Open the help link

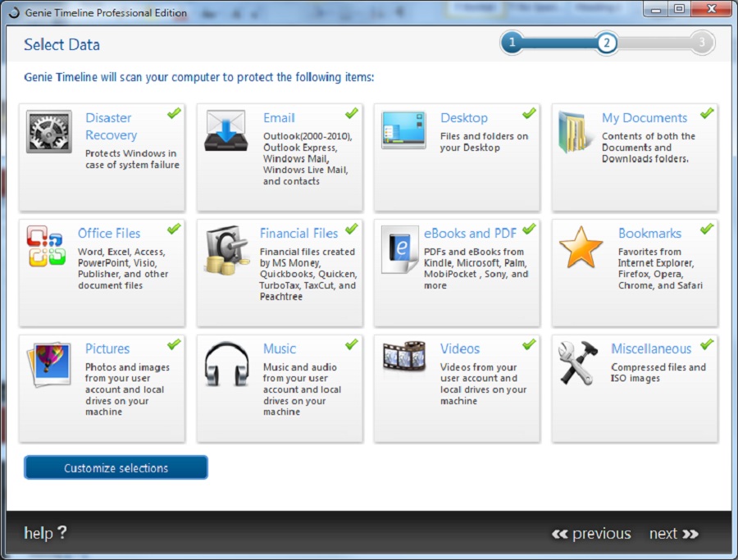pyautogui.click(x=45, y=533)
